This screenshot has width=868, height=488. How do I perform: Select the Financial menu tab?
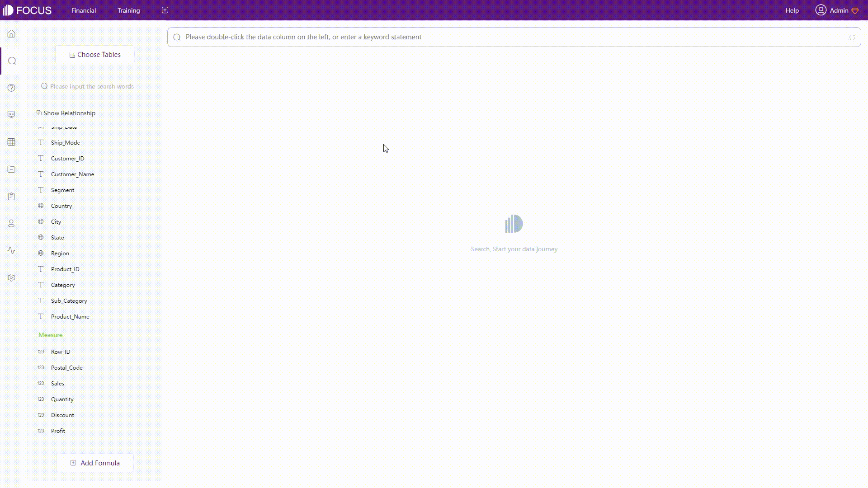tap(84, 10)
